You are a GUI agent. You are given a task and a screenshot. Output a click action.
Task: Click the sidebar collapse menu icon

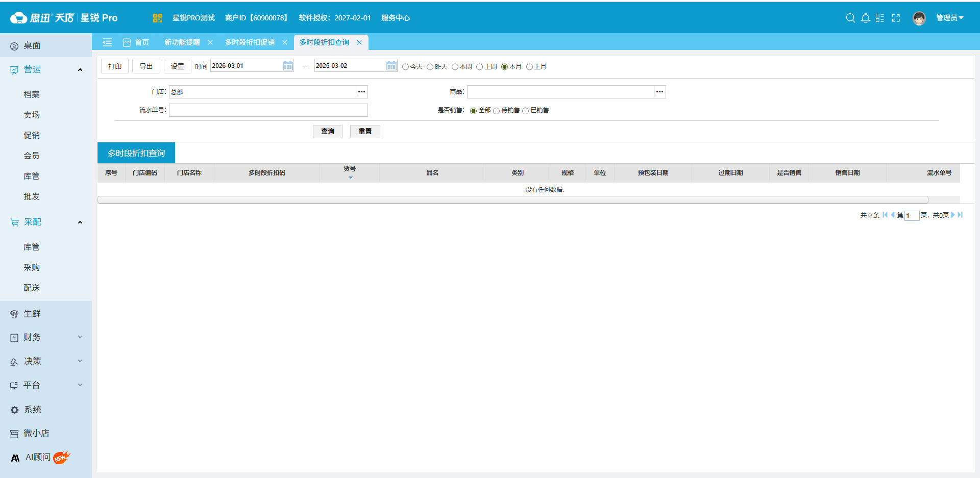(x=107, y=42)
